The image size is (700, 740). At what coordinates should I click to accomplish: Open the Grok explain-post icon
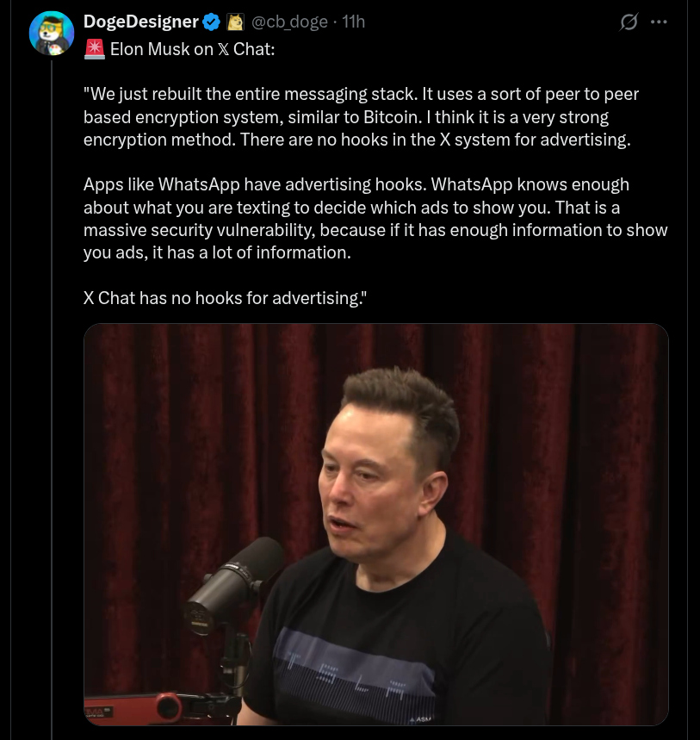[629, 22]
